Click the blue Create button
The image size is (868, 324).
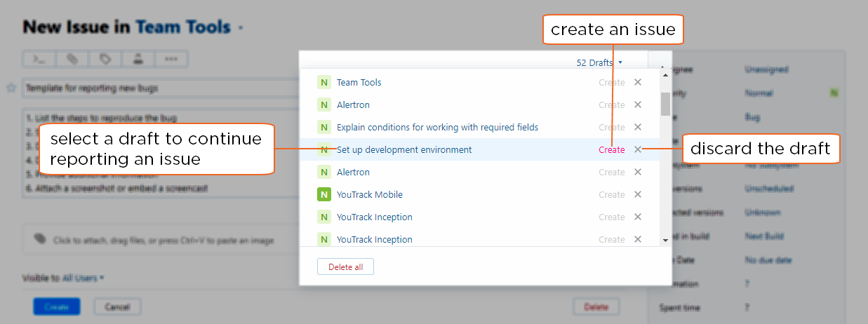[57, 306]
